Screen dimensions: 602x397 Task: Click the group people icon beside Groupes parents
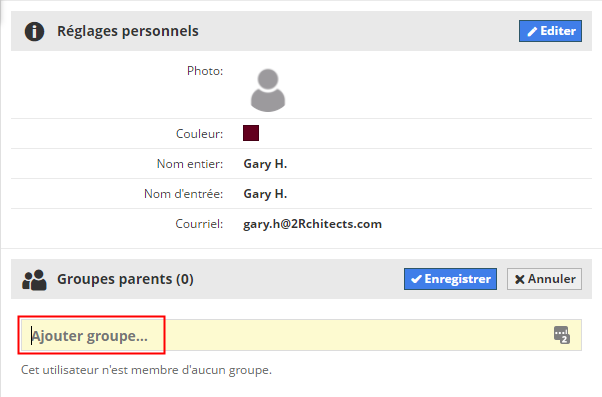click(34, 280)
